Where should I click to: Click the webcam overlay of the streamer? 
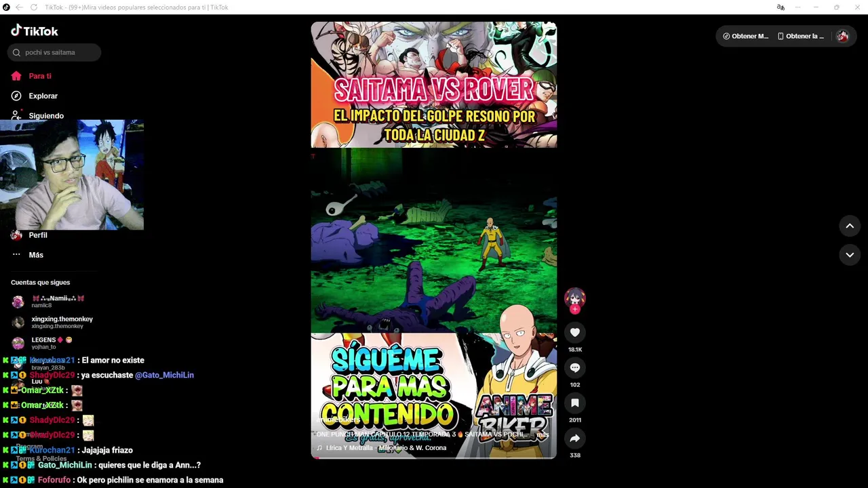click(72, 175)
